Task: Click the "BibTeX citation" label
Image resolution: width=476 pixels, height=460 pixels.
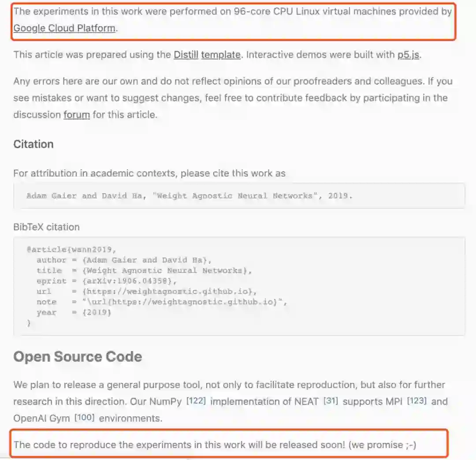Action: (46, 227)
